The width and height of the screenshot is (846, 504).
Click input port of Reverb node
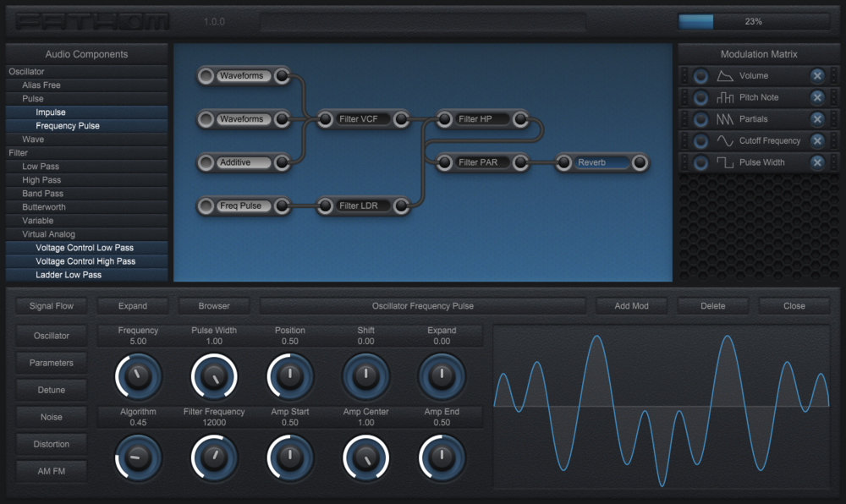click(x=563, y=162)
